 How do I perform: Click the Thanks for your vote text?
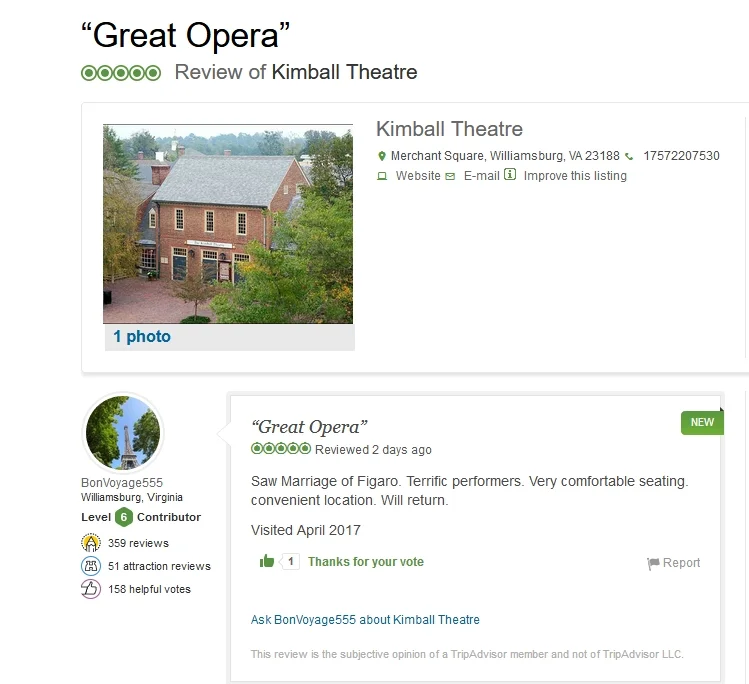tap(365, 562)
